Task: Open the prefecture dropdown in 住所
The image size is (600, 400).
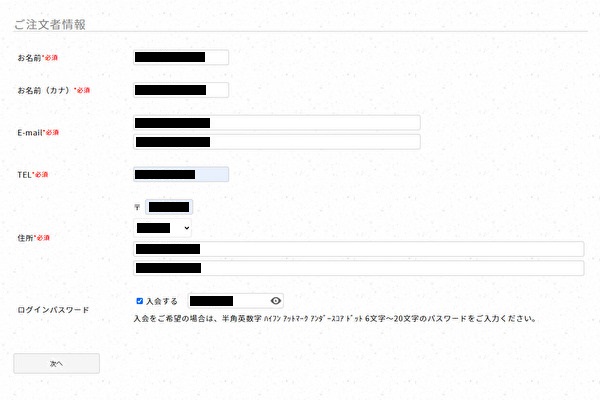Action: click(x=162, y=228)
